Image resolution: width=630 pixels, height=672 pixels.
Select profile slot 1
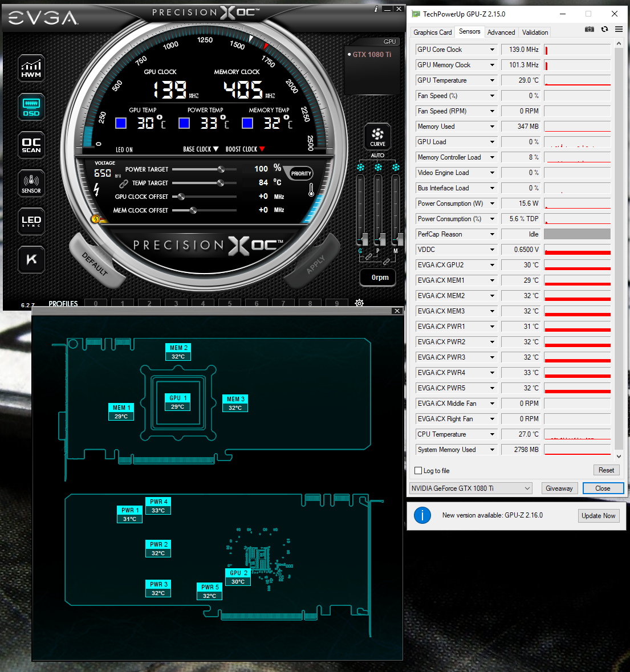[x=122, y=303]
